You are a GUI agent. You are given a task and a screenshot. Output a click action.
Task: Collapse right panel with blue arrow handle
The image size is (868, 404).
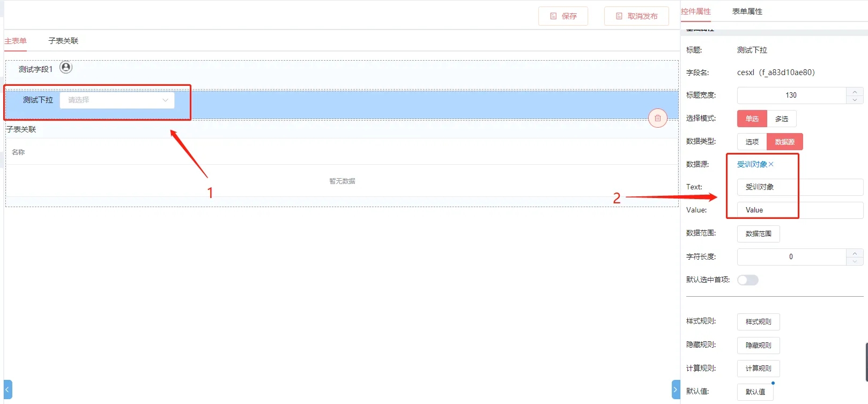676,390
